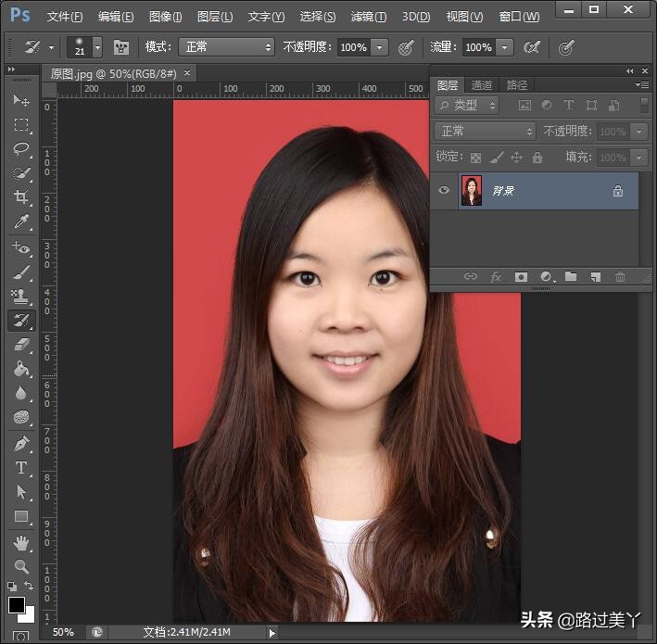657x644 pixels.
Task: Click the create new layer icon
Action: click(596, 276)
